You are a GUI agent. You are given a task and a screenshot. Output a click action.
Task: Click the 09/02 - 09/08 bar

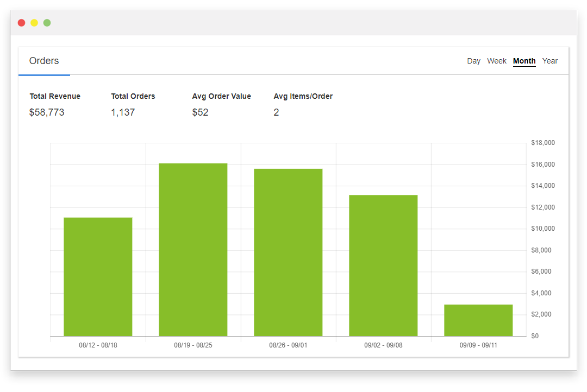383,266
